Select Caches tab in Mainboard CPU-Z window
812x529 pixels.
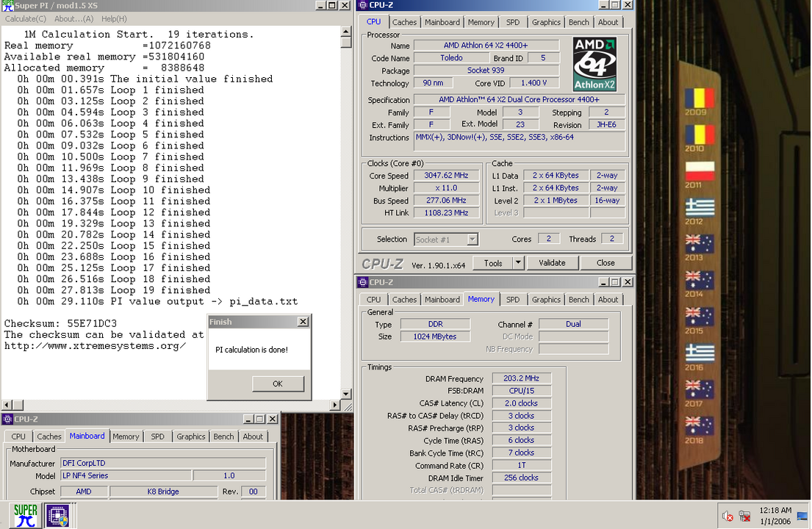[49, 436]
